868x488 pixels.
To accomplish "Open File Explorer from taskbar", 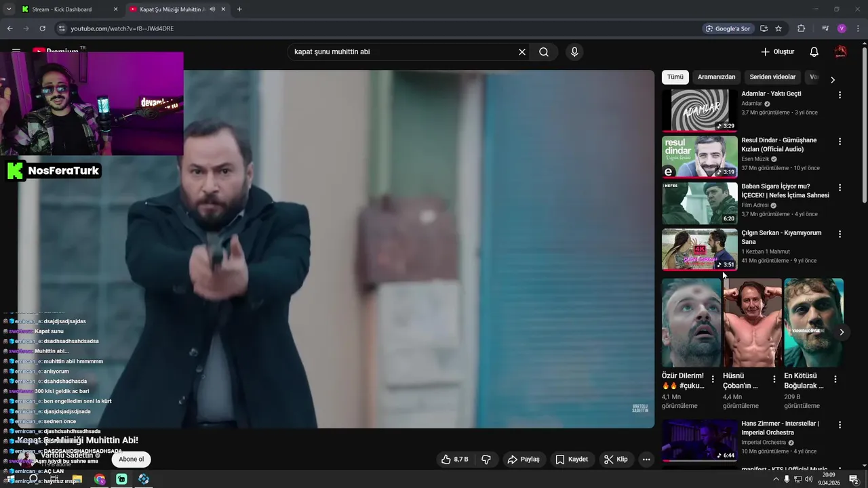I will 77,479.
